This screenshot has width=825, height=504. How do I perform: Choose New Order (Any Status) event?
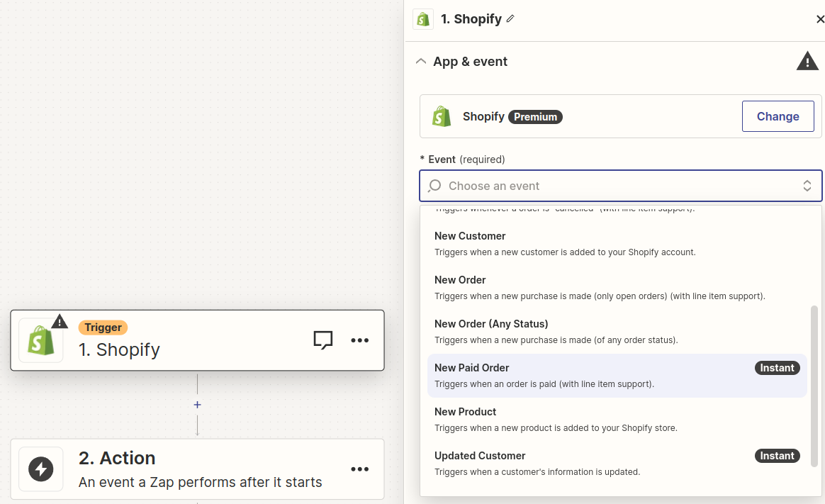point(617,332)
